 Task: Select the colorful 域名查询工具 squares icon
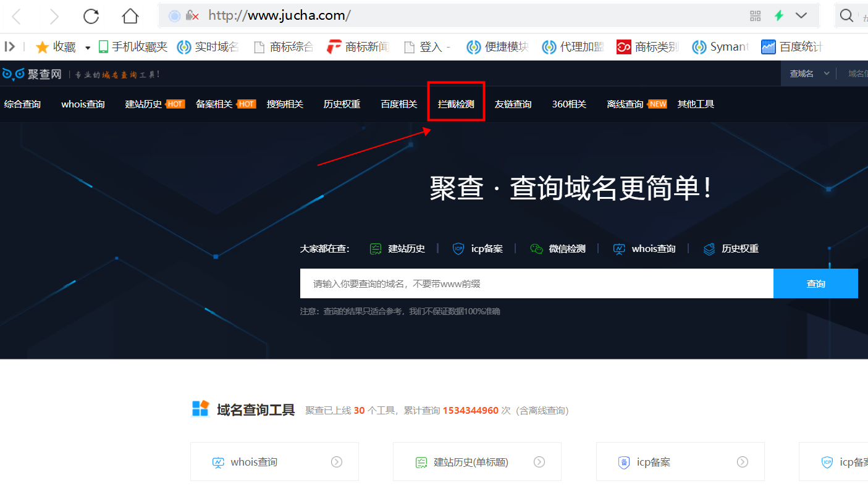[x=200, y=409]
